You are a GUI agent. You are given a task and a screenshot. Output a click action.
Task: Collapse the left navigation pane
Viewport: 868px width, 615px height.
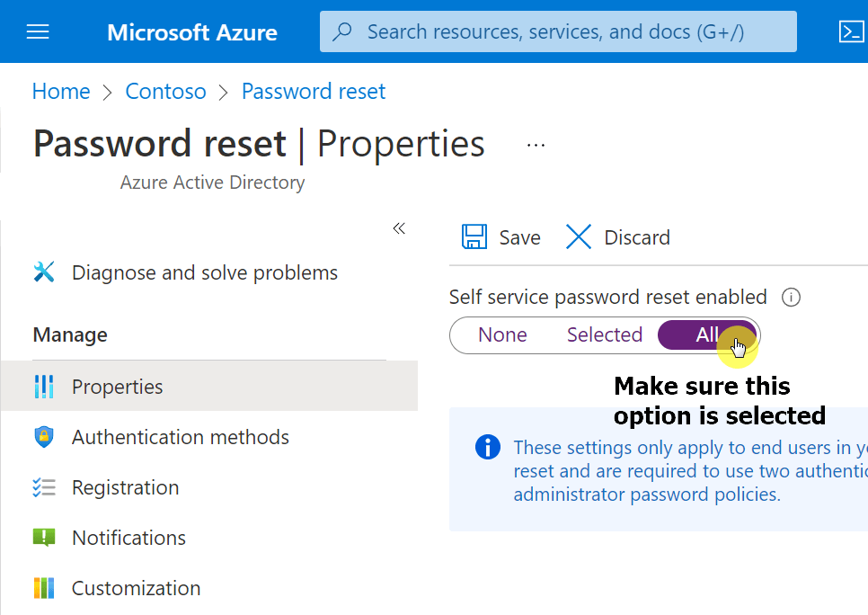pyautogui.click(x=399, y=228)
